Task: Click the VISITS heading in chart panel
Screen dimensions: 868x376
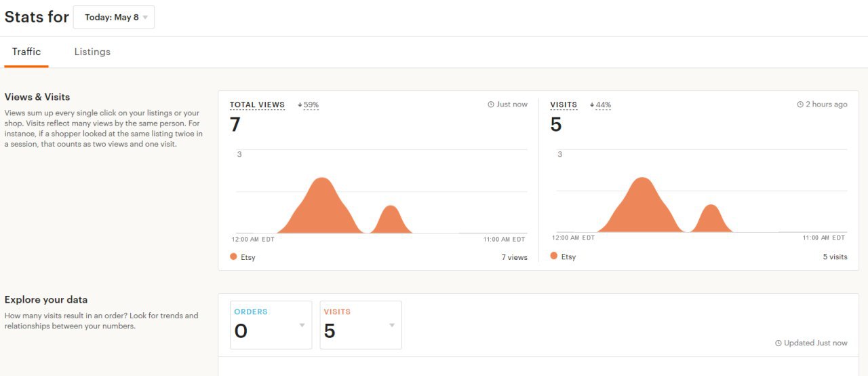Action: [564, 105]
